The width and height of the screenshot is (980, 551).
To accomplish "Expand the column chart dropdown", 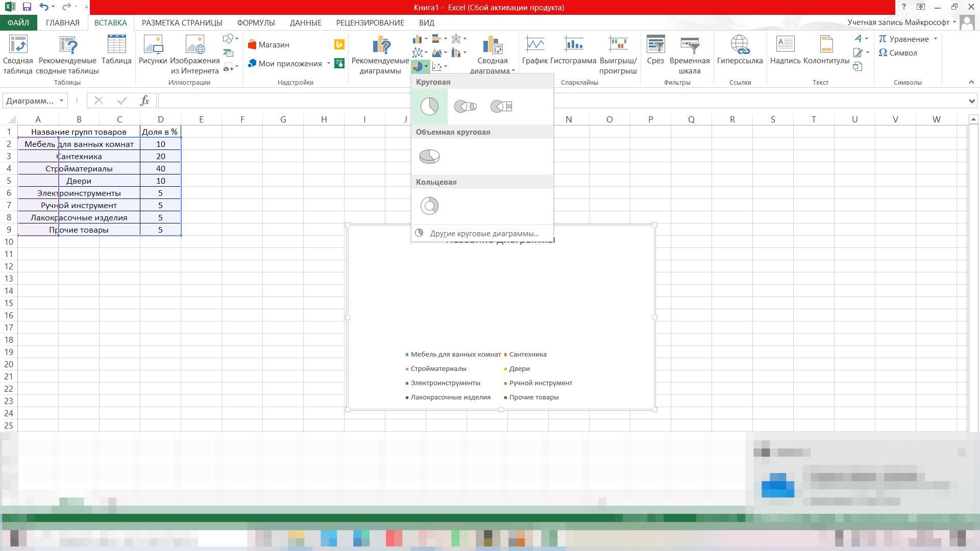I will pyautogui.click(x=426, y=39).
